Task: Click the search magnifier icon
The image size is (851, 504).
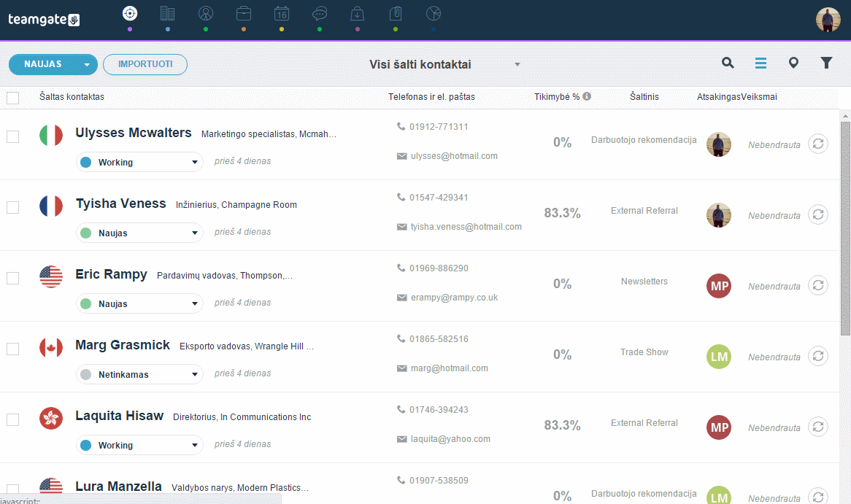Action: click(x=728, y=63)
